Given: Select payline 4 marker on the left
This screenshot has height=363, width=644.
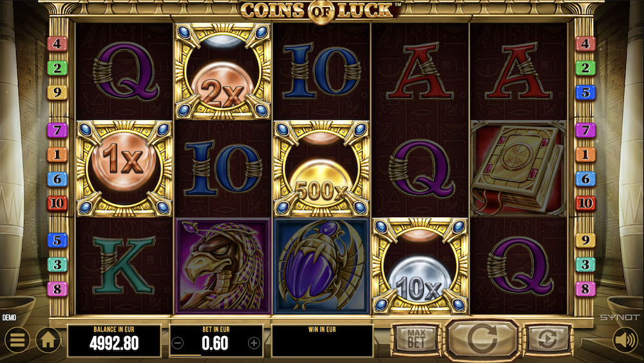Looking at the screenshot, I should 57,44.
